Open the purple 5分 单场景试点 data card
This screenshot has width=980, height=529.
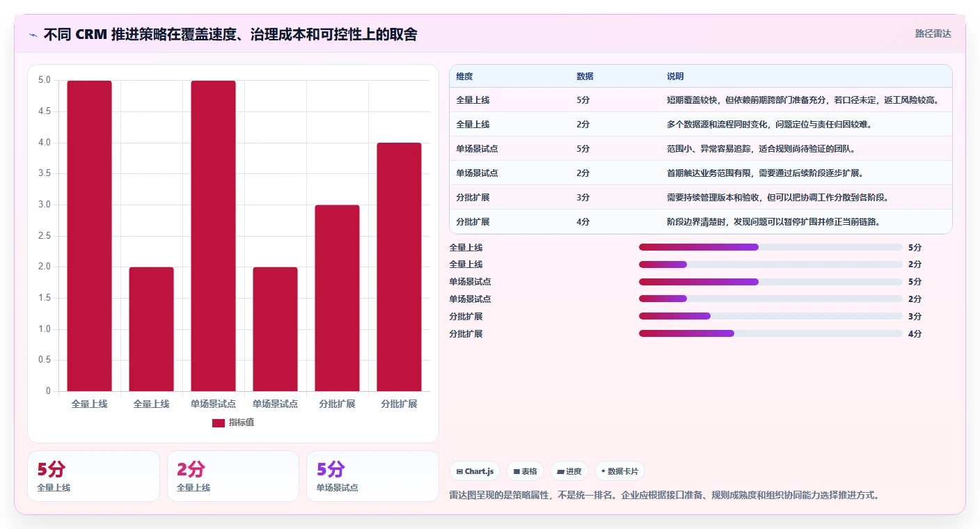pyautogui.click(x=372, y=476)
